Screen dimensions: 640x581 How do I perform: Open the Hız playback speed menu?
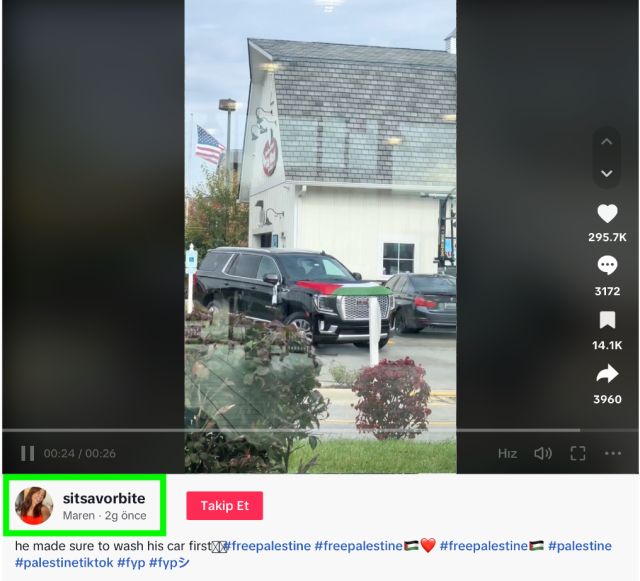coord(507,454)
